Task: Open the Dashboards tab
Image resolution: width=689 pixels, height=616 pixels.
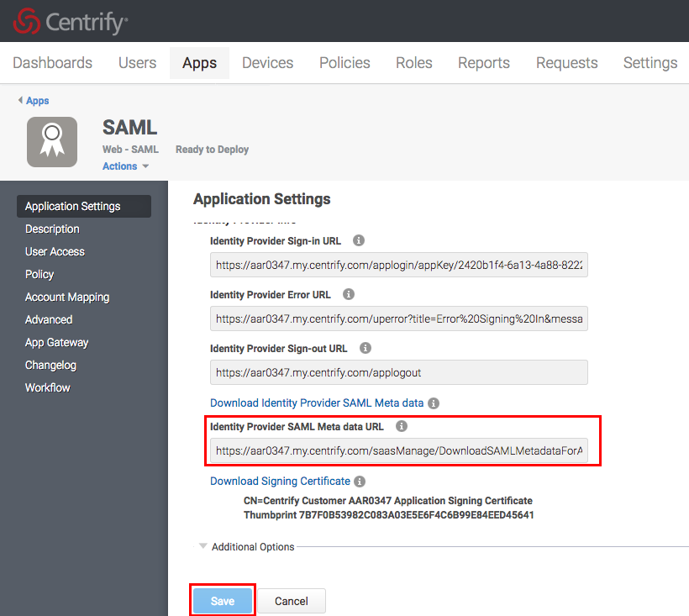Action: coord(52,63)
